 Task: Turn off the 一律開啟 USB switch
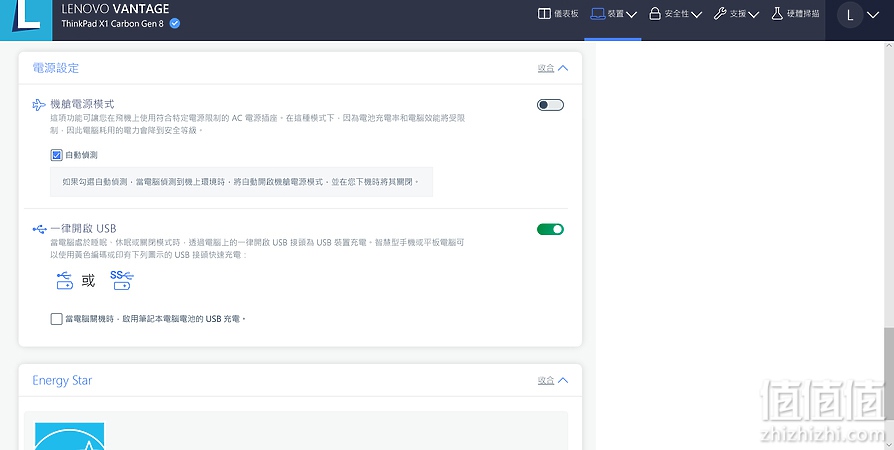click(x=550, y=229)
